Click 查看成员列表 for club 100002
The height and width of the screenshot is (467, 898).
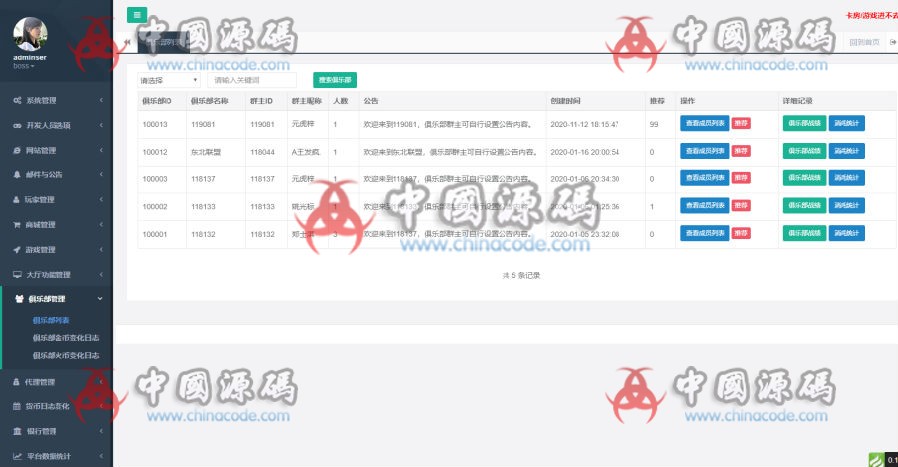(x=704, y=205)
